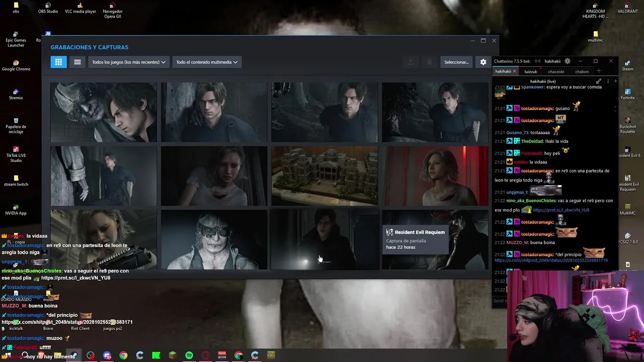Viewport: 644px width, 362px height.
Task: Open Discord from the taskbar
Action: pyautogui.click(x=107, y=355)
